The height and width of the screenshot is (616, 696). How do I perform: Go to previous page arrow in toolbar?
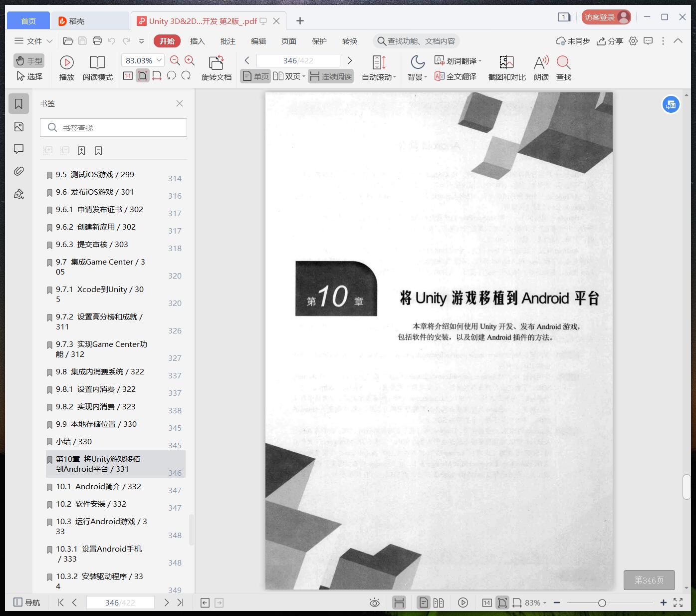tap(247, 60)
